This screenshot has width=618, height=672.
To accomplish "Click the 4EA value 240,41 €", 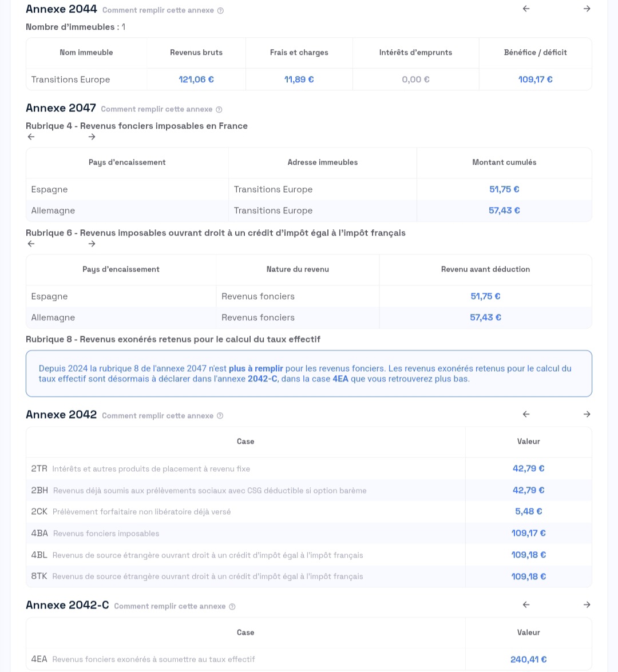I will point(528,659).
